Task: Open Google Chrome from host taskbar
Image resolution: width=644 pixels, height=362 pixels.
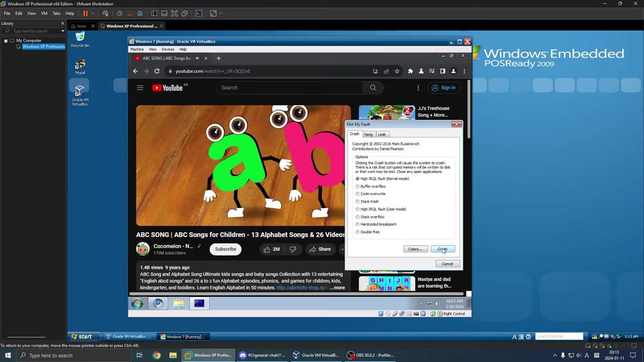Action: click(x=156, y=355)
